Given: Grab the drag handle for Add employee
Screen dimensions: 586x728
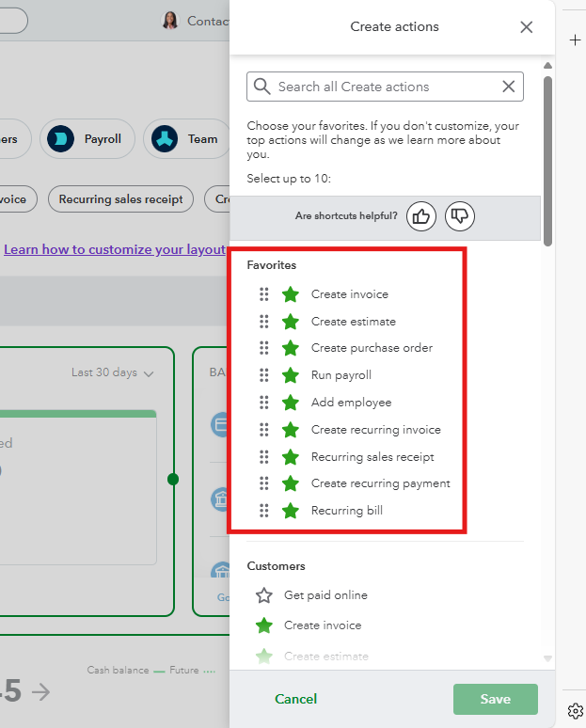Looking at the screenshot, I should (x=263, y=402).
